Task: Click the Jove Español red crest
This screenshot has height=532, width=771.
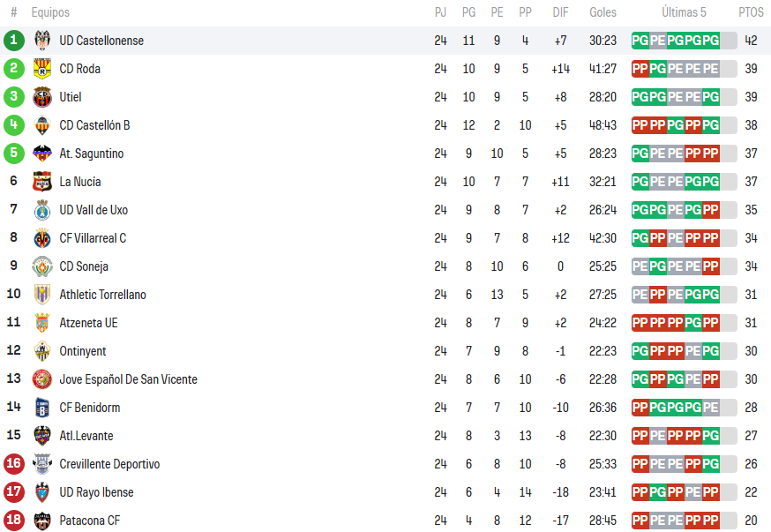Action: click(x=42, y=379)
